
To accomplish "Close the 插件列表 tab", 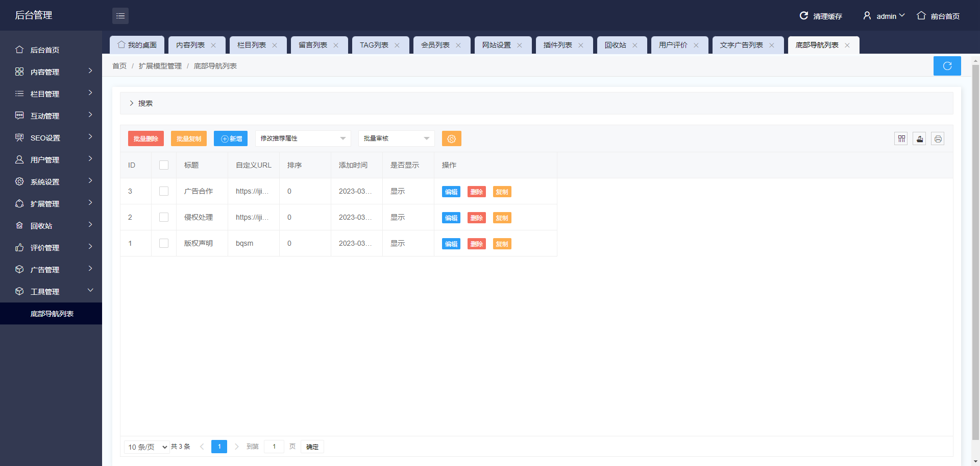I will pos(581,45).
